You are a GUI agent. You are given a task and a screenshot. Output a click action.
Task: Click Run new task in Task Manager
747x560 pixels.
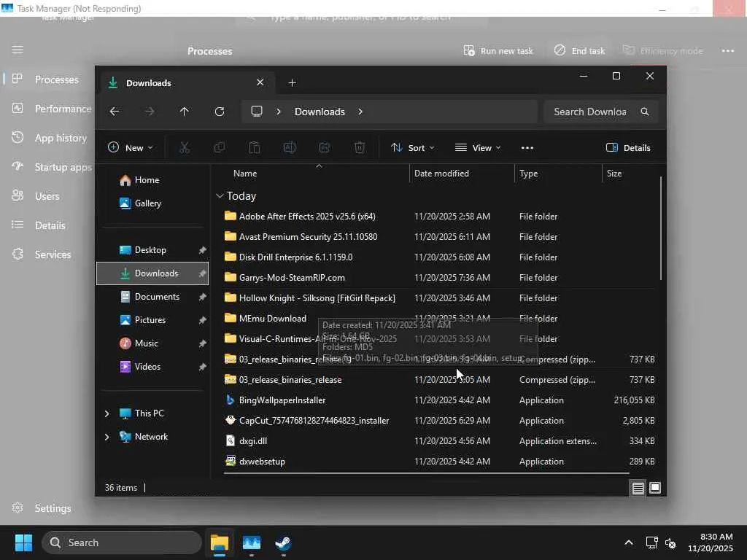[x=498, y=50]
